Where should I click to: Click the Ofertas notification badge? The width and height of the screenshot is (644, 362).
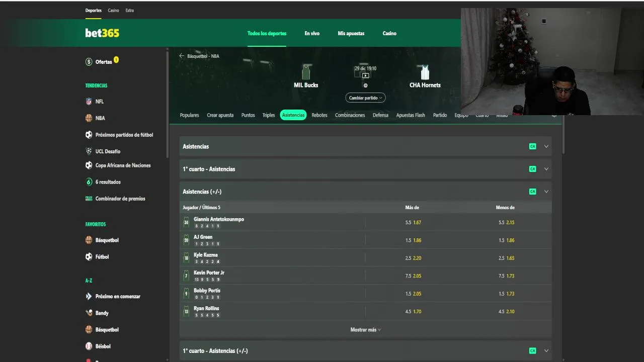pyautogui.click(x=116, y=59)
